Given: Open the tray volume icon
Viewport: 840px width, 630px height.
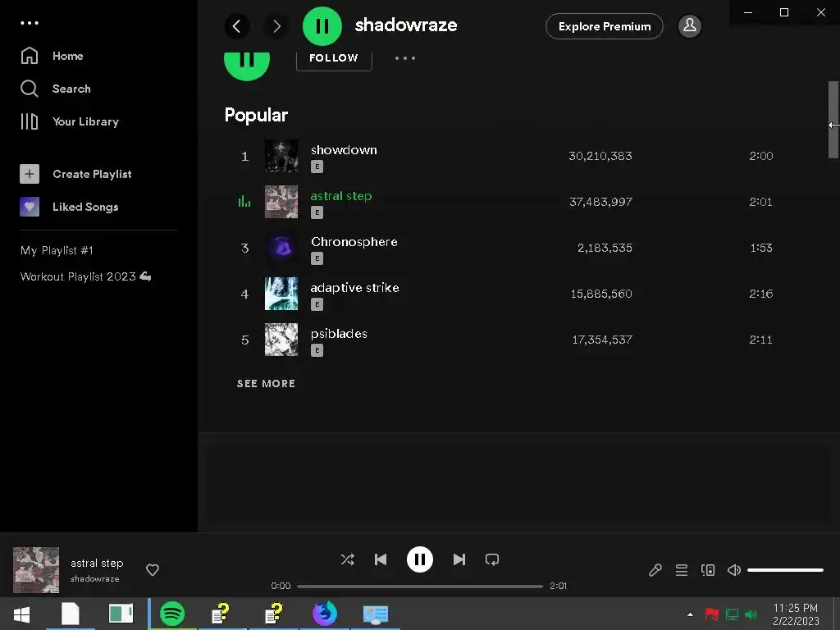Looking at the screenshot, I should tap(751, 614).
